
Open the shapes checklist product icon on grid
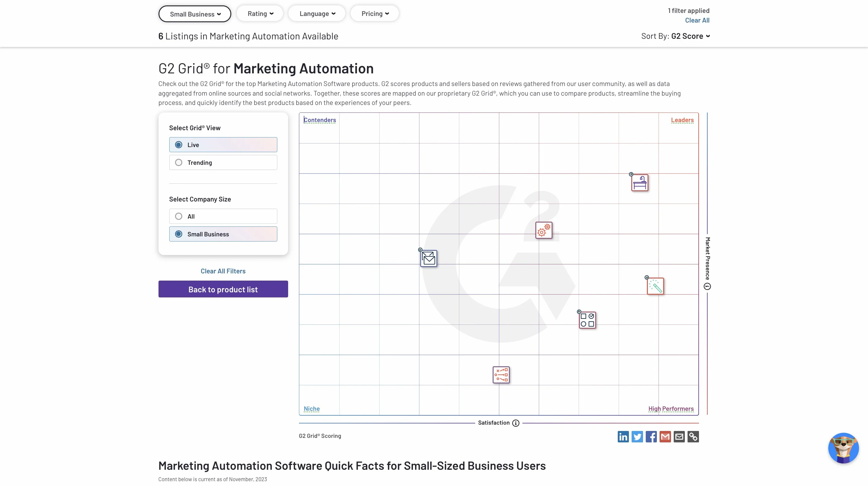click(587, 320)
